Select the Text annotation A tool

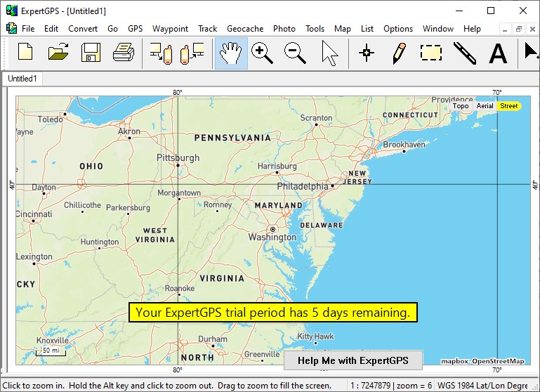pos(498,53)
